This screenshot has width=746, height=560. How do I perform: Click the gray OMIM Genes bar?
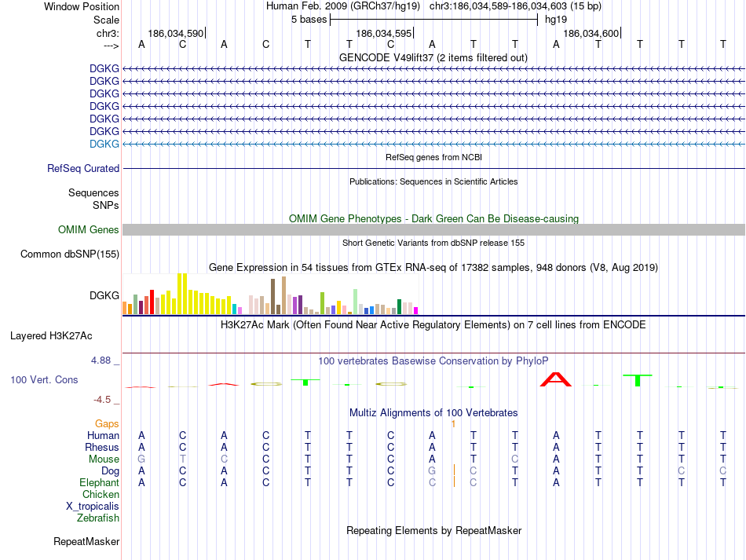coord(433,230)
